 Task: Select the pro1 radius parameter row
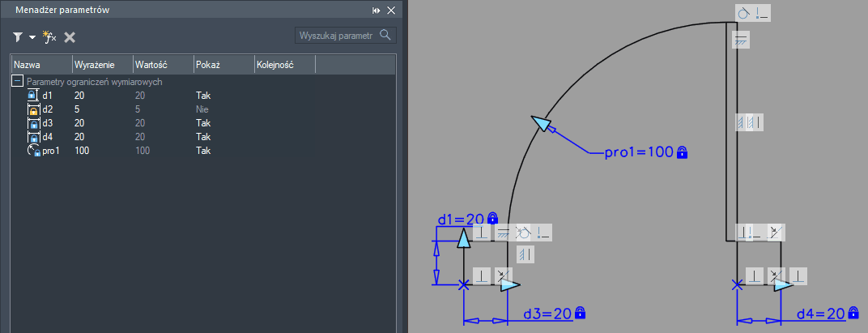pos(53,151)
